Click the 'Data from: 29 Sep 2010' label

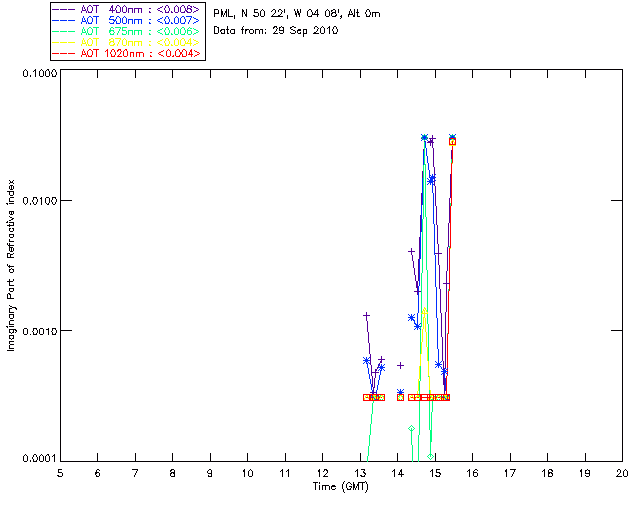(276, 31)
